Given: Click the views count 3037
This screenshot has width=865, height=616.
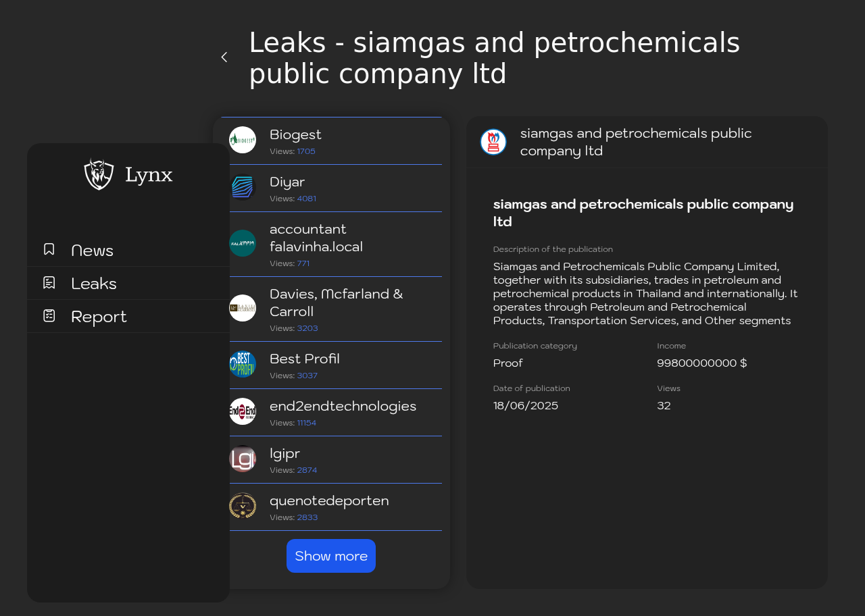Looking at the screenshot, I should click(307, 376).
